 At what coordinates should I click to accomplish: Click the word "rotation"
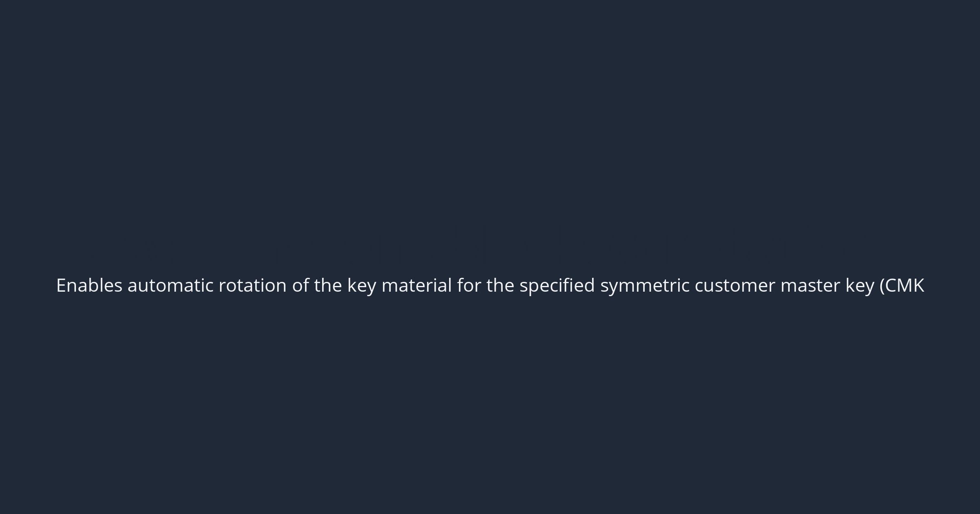click(x=252, y=286)
